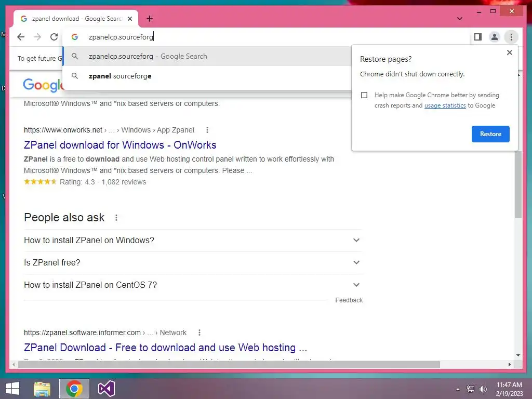Open the options dots beside the software.informer result
Image resolution: width=532 pixels, height=399 pixels.
tap(199, 332)
